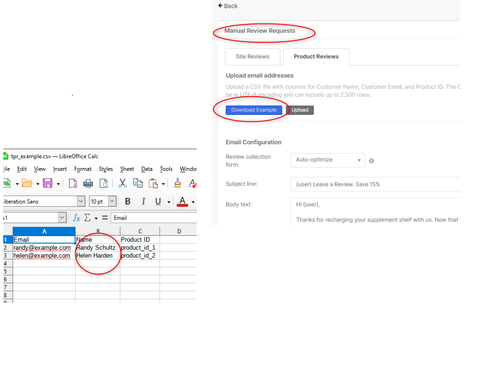Switch to the Product Reviews tab
The height and width of the screenshot is (379, 500).
pyautogui.click(x=316, y=57)
